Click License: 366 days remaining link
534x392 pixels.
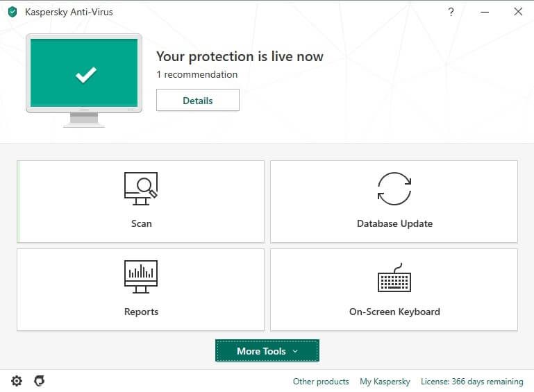point(472,382)
